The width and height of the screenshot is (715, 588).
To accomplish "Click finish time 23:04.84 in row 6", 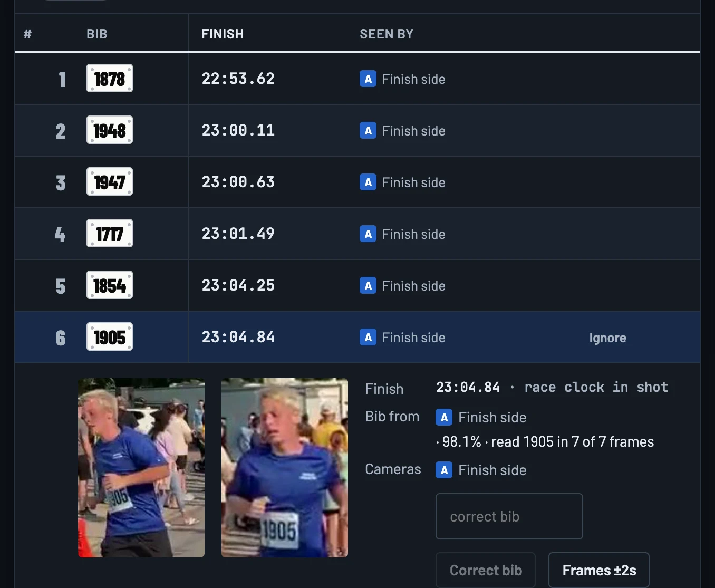I will click(x=238, y=337).
